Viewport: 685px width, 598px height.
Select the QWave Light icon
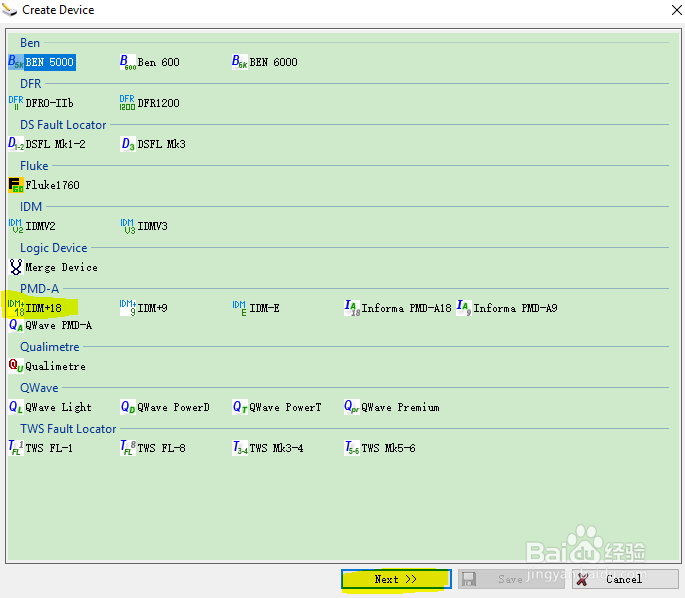tap(16, 407)
